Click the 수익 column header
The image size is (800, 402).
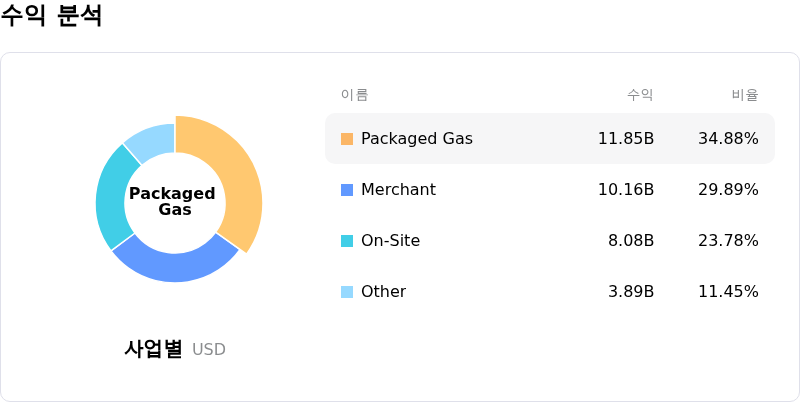[640, 95]
